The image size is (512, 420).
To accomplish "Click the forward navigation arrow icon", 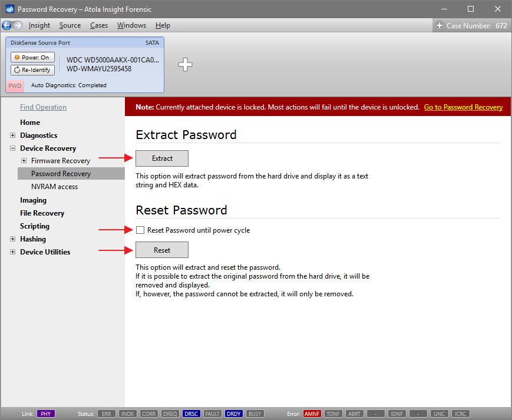I will (19, 25).
